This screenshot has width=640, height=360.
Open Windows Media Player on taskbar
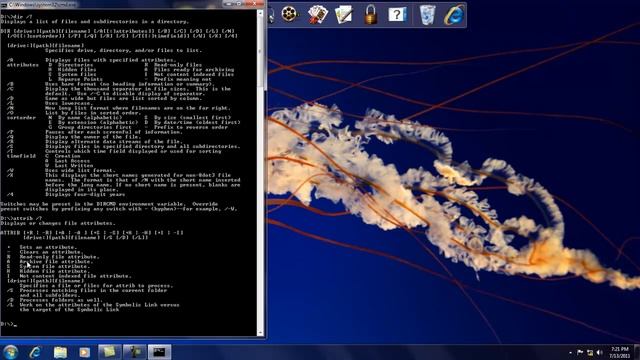pyautogui.click(x=84, y=352)
